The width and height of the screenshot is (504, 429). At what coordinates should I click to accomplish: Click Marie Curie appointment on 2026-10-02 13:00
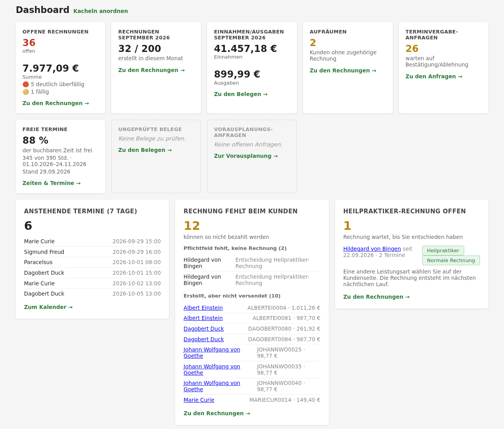(x=92, y=283)
